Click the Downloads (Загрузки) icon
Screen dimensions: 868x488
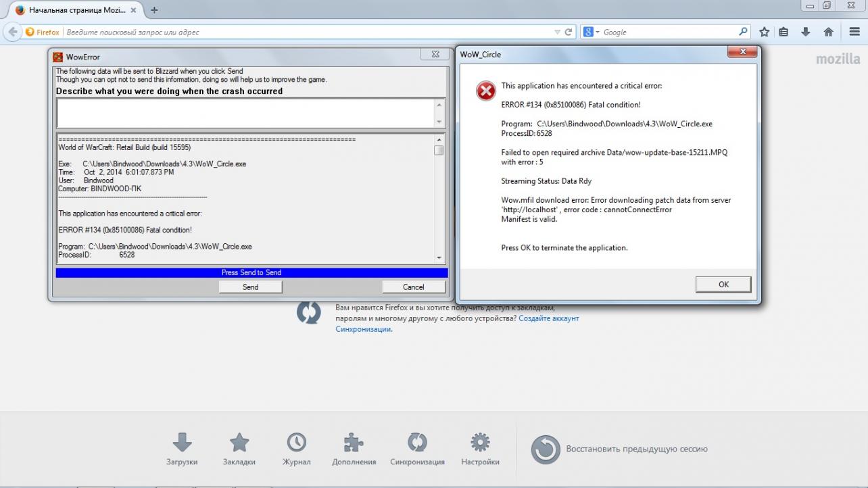(182, 443)
